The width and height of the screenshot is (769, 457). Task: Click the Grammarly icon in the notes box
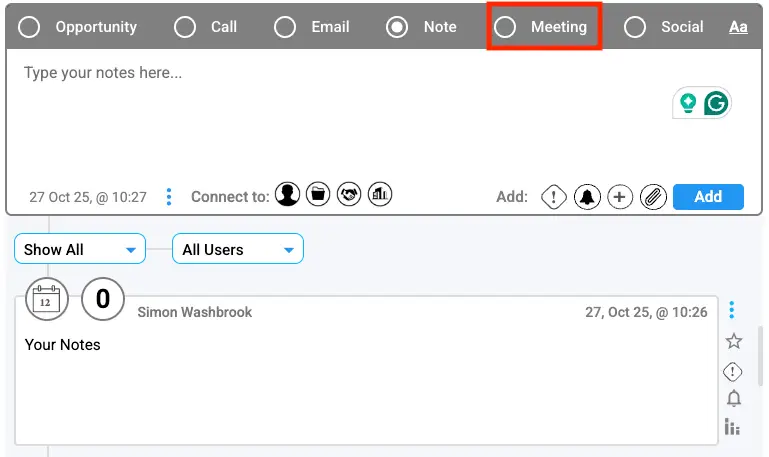point(715,102)
